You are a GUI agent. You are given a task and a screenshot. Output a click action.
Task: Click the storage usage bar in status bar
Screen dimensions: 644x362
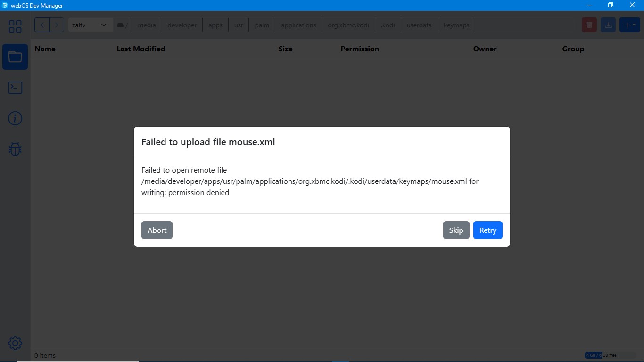click(608, 355)
